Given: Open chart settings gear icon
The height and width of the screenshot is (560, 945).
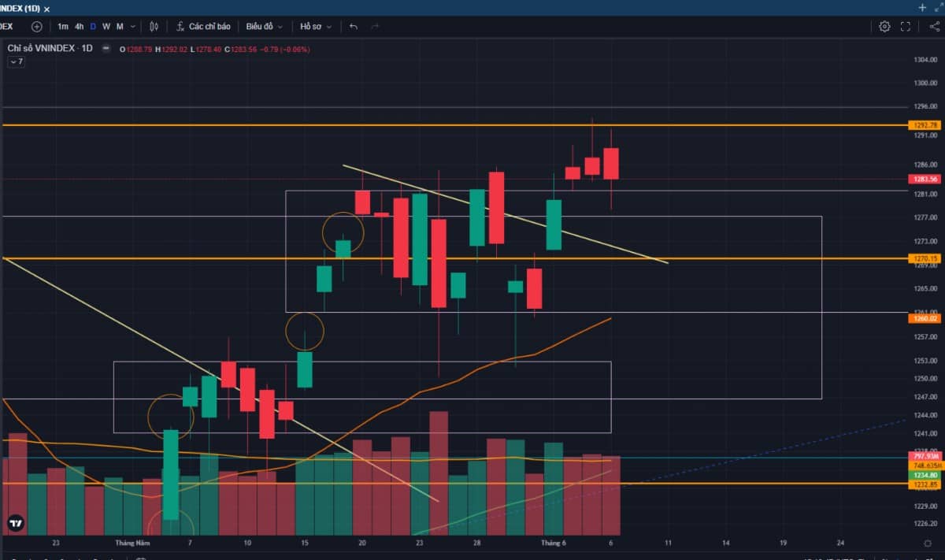Looking at the screenshot, I should click(884, 26).
